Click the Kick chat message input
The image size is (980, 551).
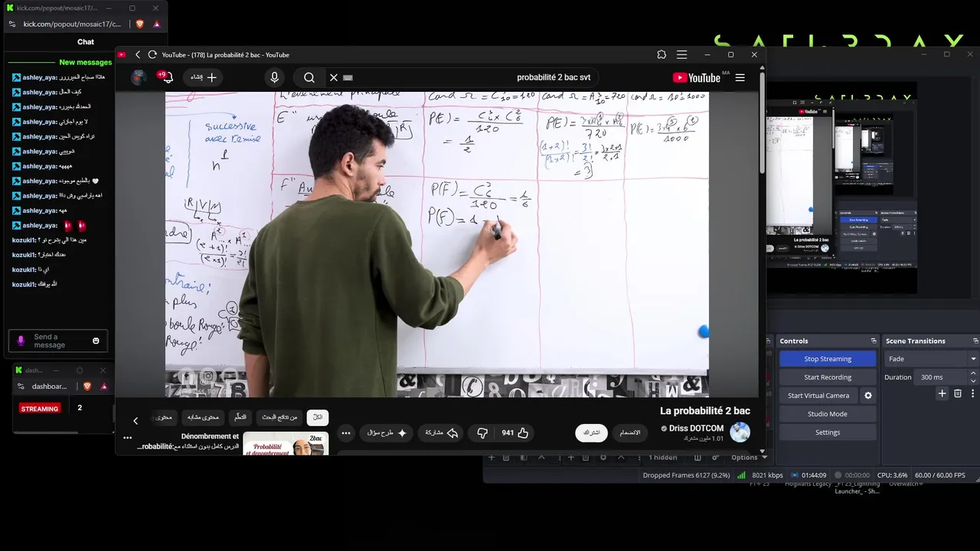pos(59,341)
